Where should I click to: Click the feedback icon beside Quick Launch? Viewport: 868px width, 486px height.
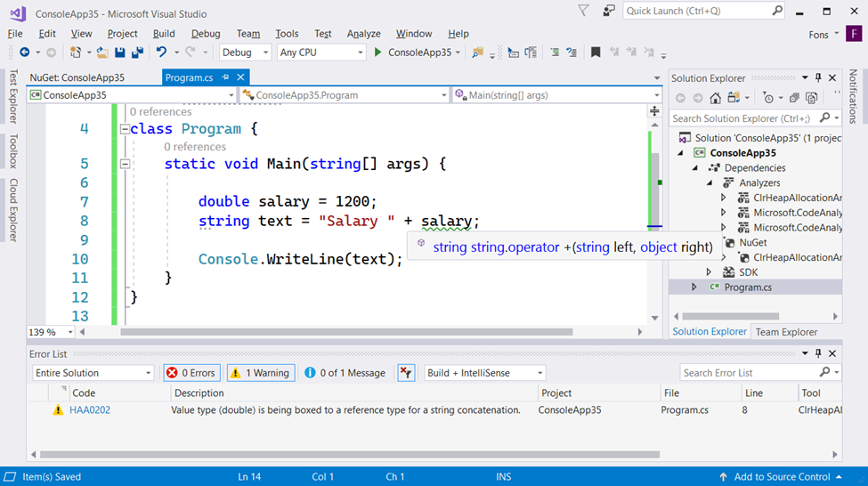click(608, 11)
